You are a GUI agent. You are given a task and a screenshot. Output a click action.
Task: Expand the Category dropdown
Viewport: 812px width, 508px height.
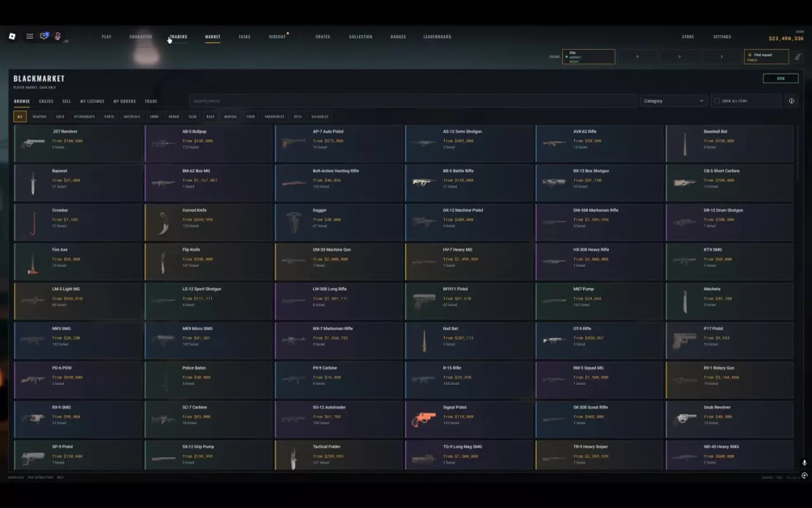point(674,101)
